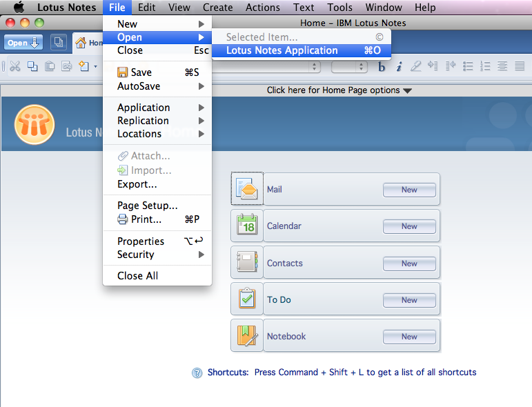This screenshot has height=407, width=532.
Task: Click the Cut scissors toolbar icon
Action: (x=15, y=66)
